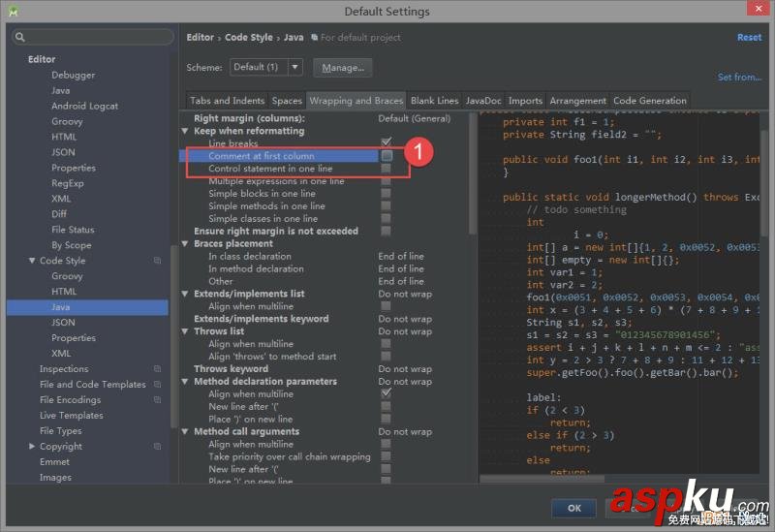Image resolution: width=775 pixels, height=532 pixels.
Task: Select Android Logcat in the tree
Action: (84, 106)
